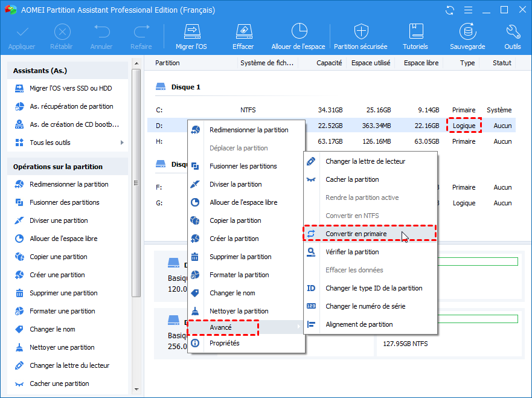The width and height of the screenshot is (532, 398).
Task: Click Migrer l'OS vers SSD ou HDD
Action: pos(71,88)
